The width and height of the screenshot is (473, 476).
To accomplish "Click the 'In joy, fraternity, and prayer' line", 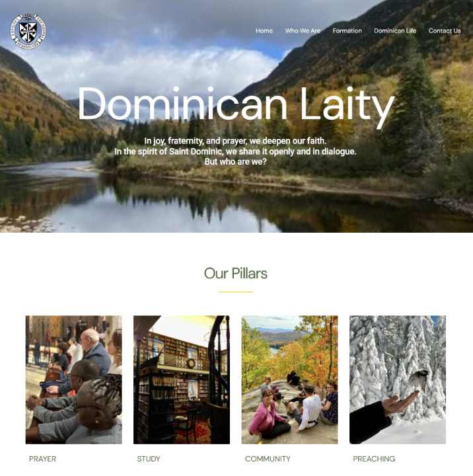I will click(x=235, y=141).
